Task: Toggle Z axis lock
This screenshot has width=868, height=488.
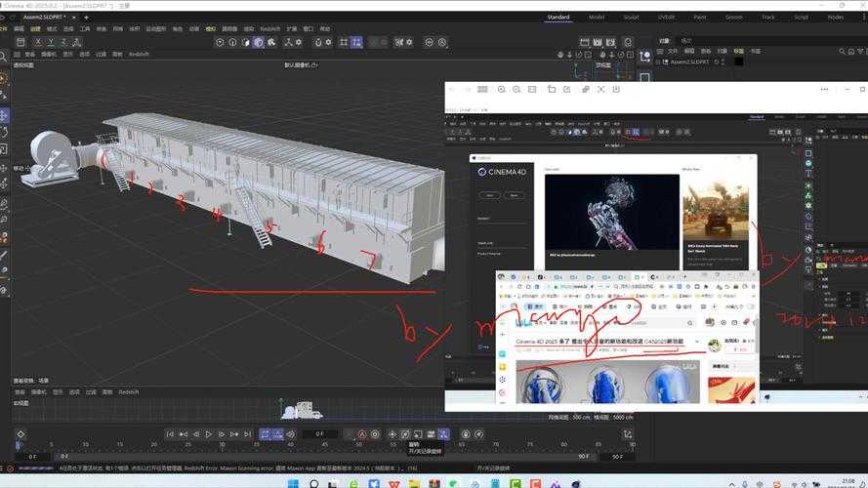Action: pos(63,42)
